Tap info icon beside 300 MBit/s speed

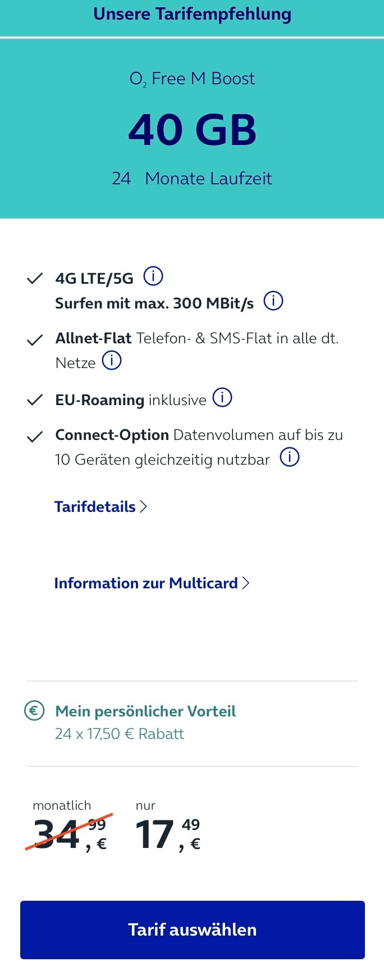[273, 301]
